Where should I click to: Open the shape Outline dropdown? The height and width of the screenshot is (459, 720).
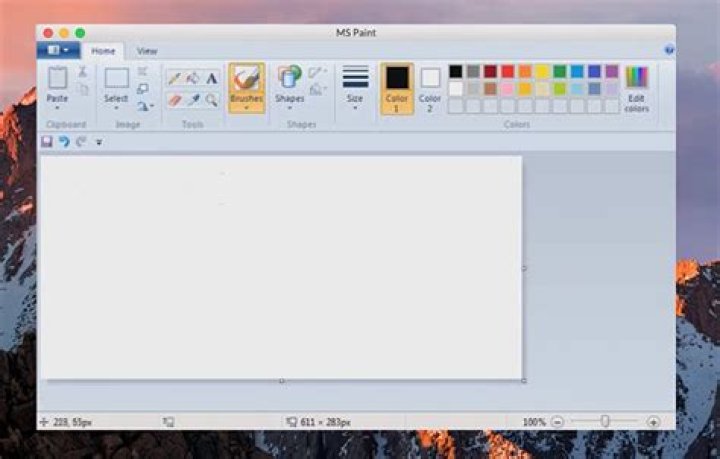[x=317, y=72]
